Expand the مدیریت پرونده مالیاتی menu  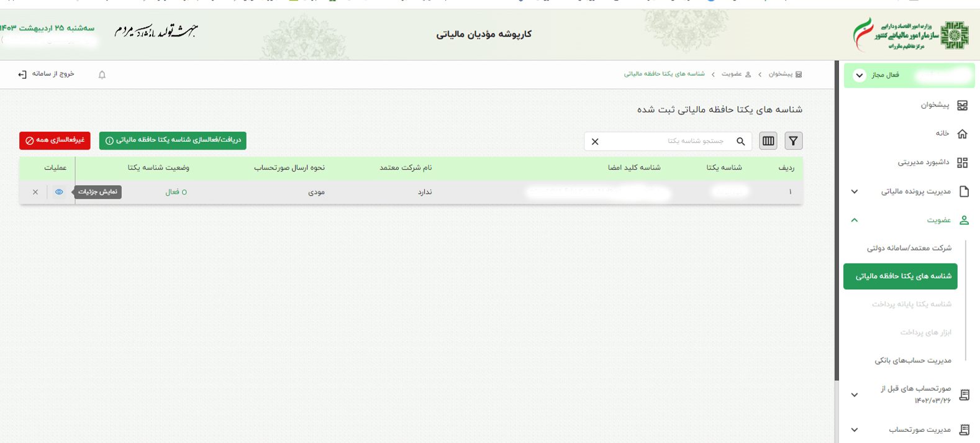coord(855,191)
